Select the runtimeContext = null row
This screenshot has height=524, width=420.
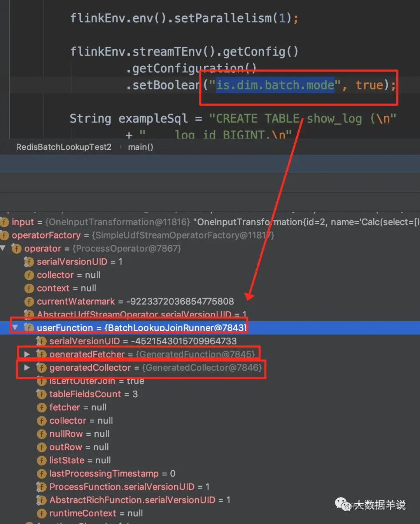point(210,513)
